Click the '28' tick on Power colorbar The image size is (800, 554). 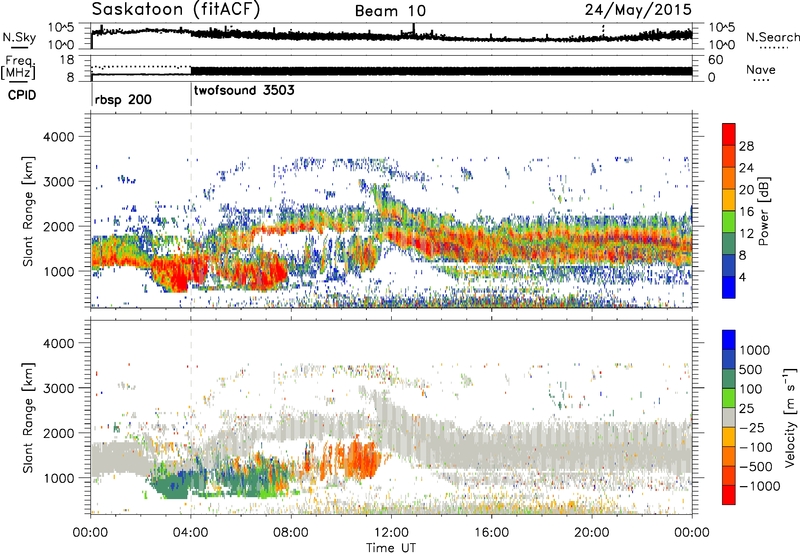click(x=746, y=146)
